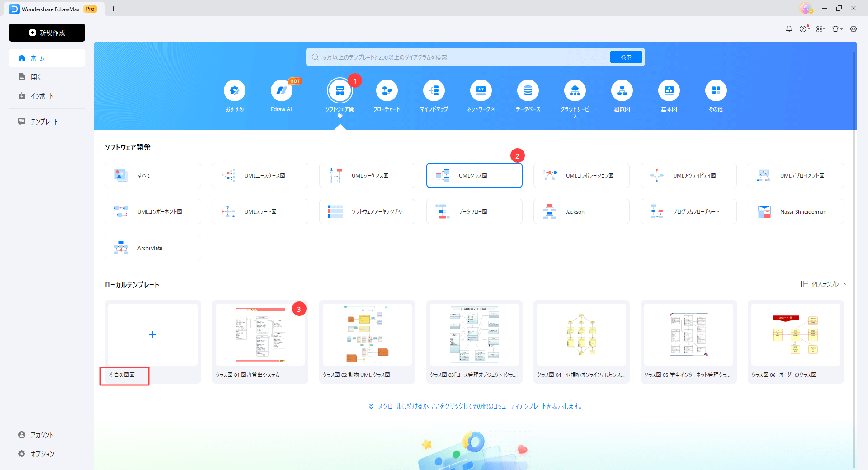Click the user avatar icon
Image resolution: width=868 pixels, height=470 pixels.
[806, 8]
